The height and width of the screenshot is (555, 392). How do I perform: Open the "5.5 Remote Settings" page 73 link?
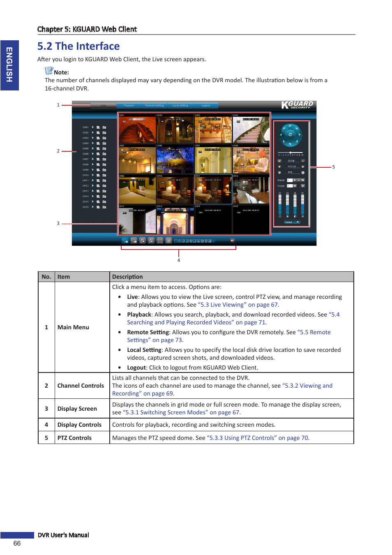(229, 336)
